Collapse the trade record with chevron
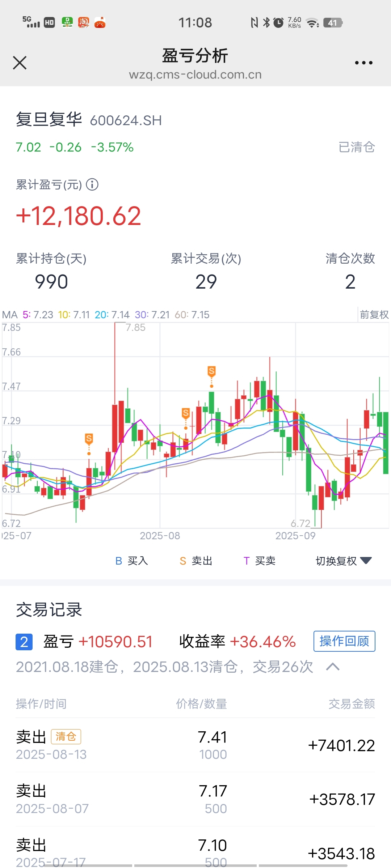This screenshot has height=868, width=391. (x=333, y=667)
